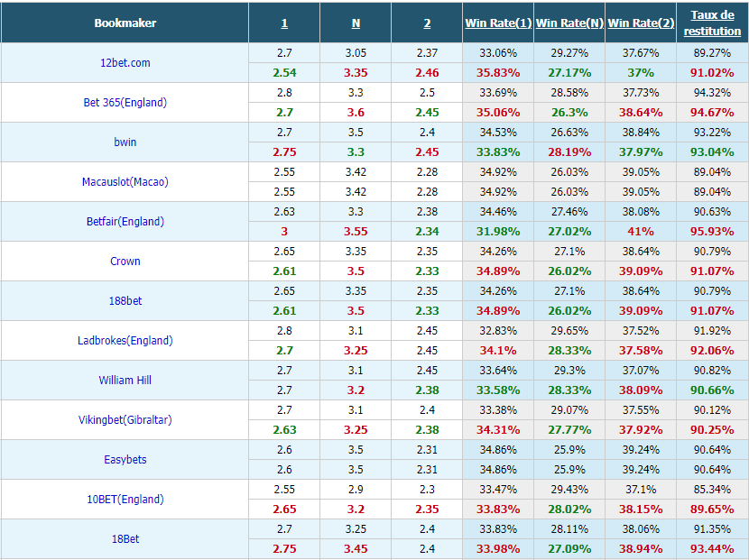Open the William Hill bookmaker link
The width and height of the screenshot is (749, 560).
(x=125, y=380)
